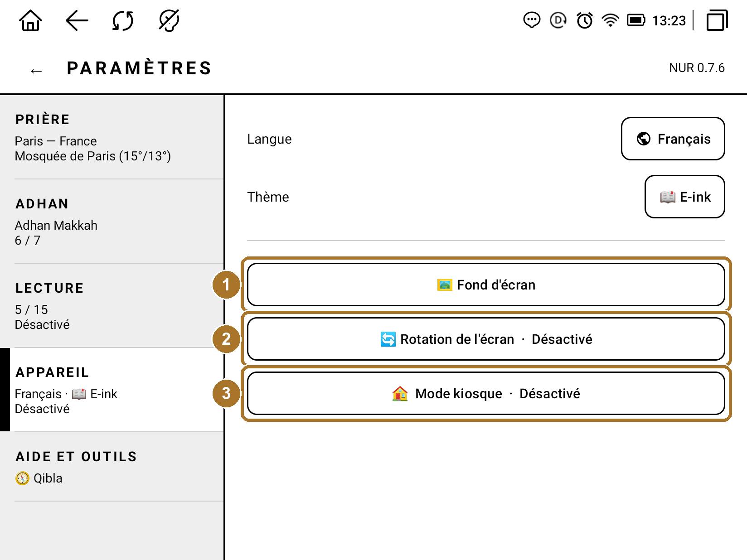Viewport: 747px width, 560px height.
Task: Toggle Mode kiosque setting
Action: tap(486, 393)
